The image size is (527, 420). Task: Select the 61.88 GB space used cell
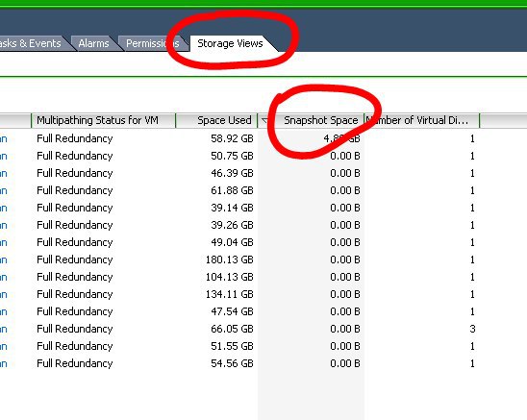point(232,190)
